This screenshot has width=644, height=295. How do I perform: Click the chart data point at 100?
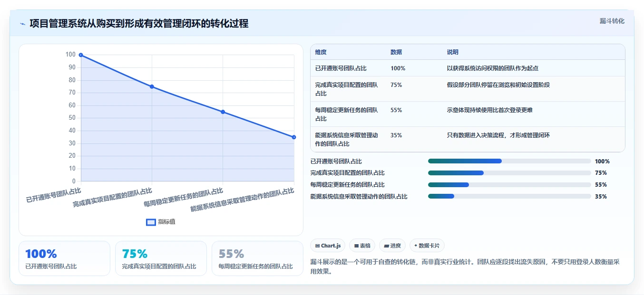pyautogui.click(x=81, y=55)
